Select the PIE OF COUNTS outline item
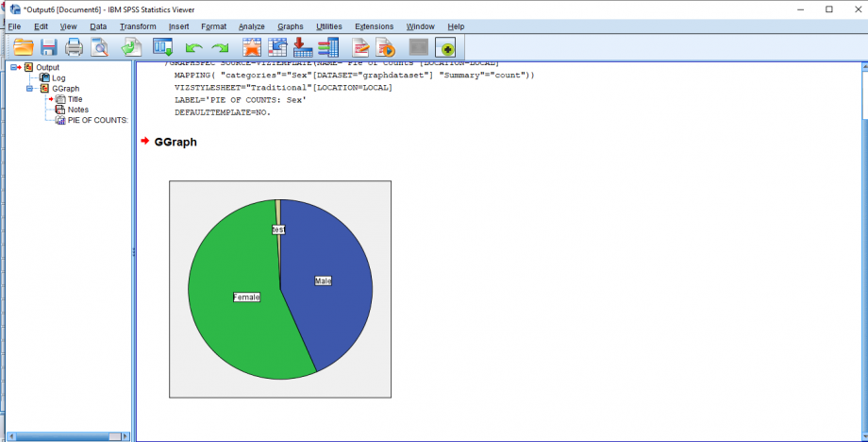 click(96, 120)
